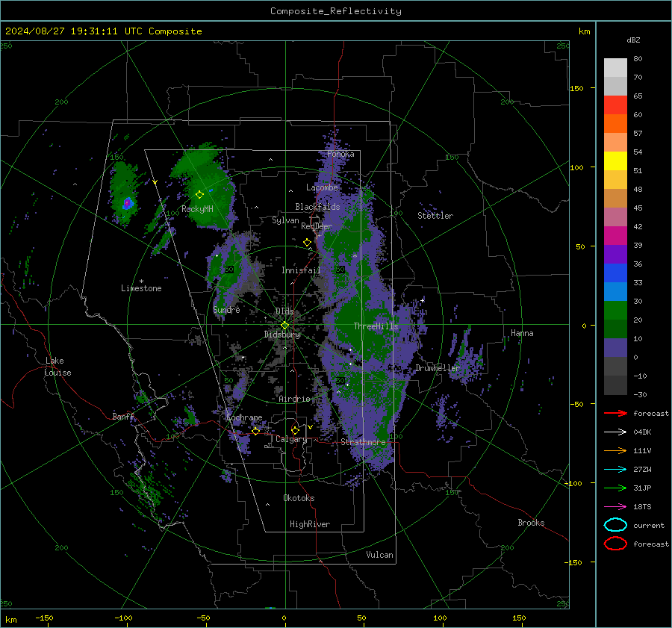Click the ThreeHills city label
Screen dimensions: 672x628
click(376, 326)
